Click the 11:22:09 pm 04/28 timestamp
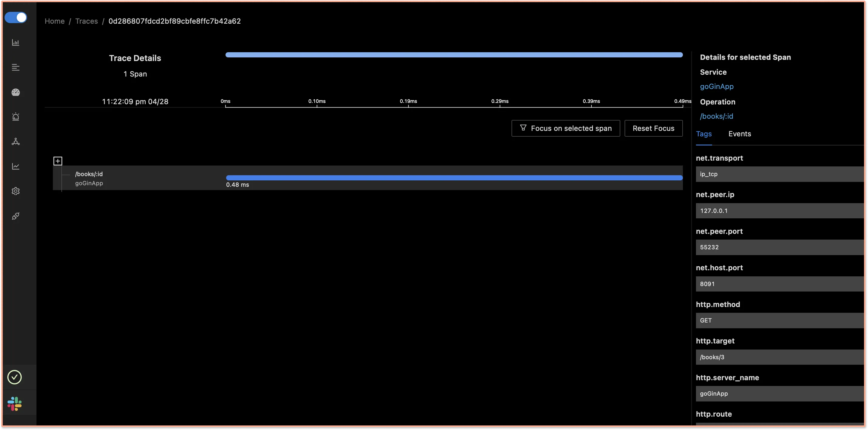Image resolution: width=868 pixels, height=430 pixels. point(135,102)
